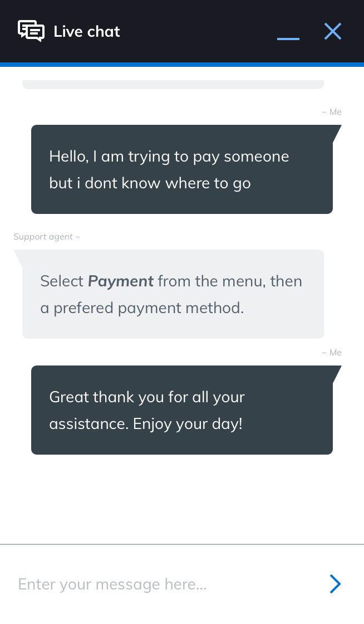This screenshot has height=624, width=364.
Task: Click the empty area below the last message
Action: (181, 499)
